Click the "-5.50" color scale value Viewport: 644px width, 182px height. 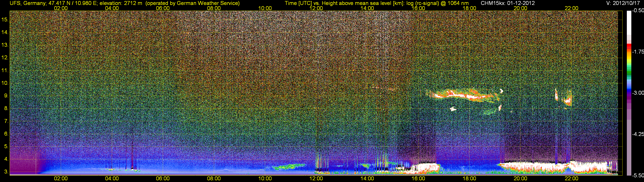tap(638, 175)
